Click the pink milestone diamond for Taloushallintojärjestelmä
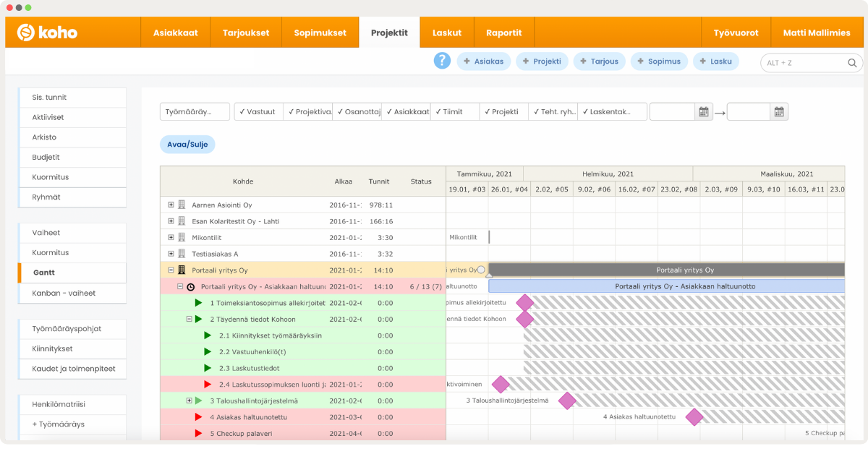868x454 pixels. [x=567, y=401]
